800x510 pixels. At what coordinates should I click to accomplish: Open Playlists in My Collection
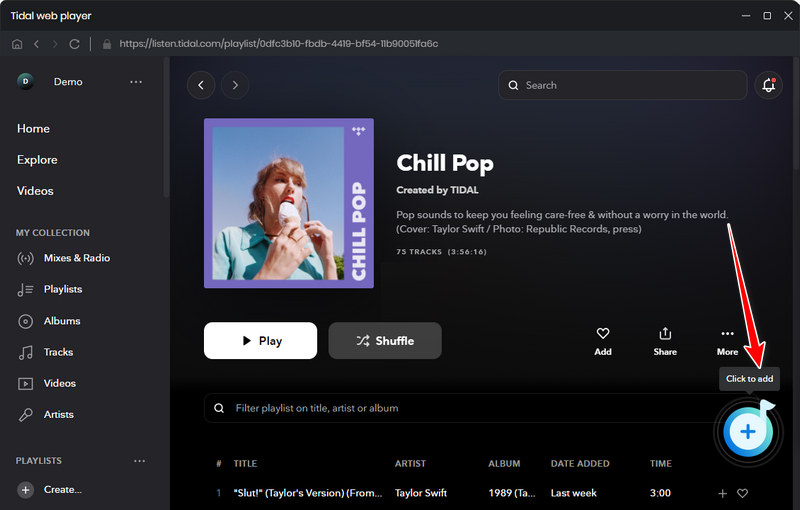point(50,290)
